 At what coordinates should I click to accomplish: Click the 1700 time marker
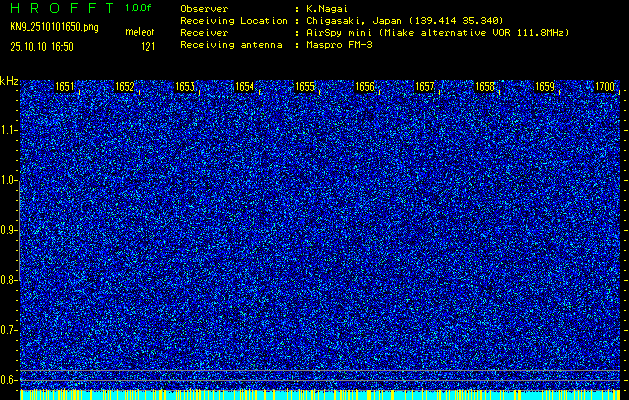605,87
